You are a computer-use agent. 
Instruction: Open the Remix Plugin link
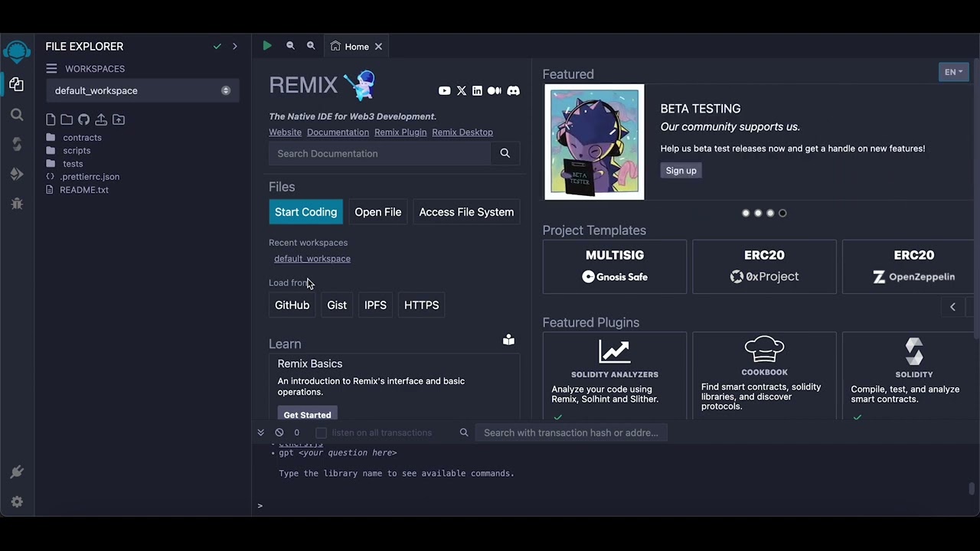400,132
